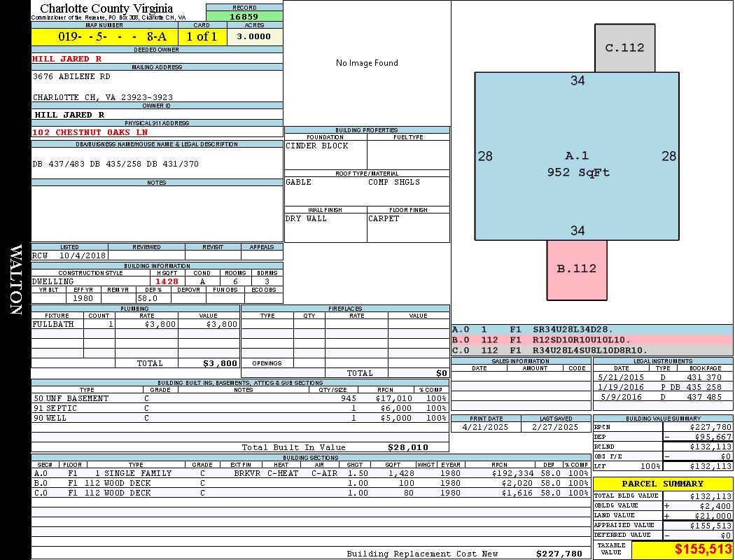Click effective year value 1980 in building information

[x=83, y=298]
